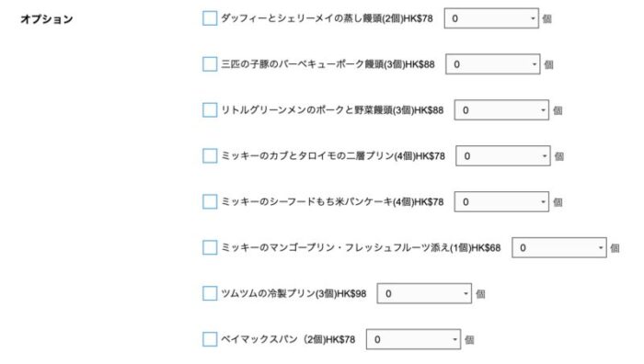Viewport: 644px width, 364px height.
Task: Check the ミッキーのシーフードもち米パンケーキ box
Action: tap(210, 202)
